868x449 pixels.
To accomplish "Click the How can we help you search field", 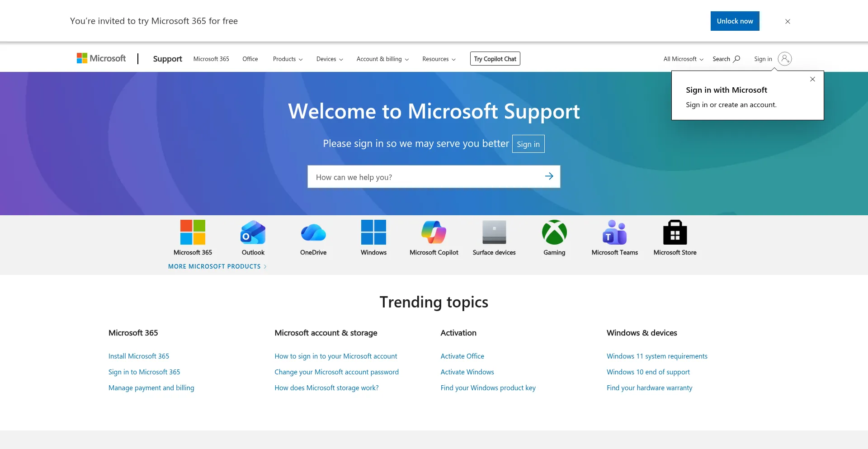I will 425,177.
